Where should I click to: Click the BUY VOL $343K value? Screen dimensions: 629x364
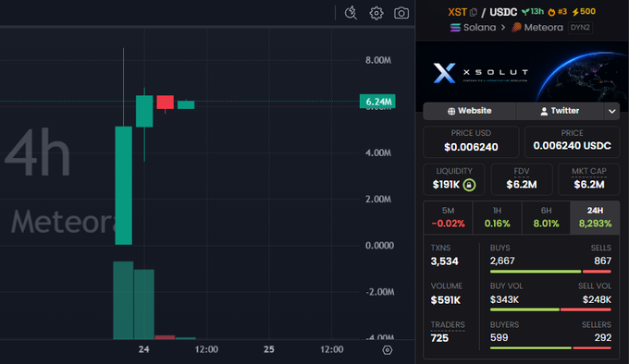504,299
